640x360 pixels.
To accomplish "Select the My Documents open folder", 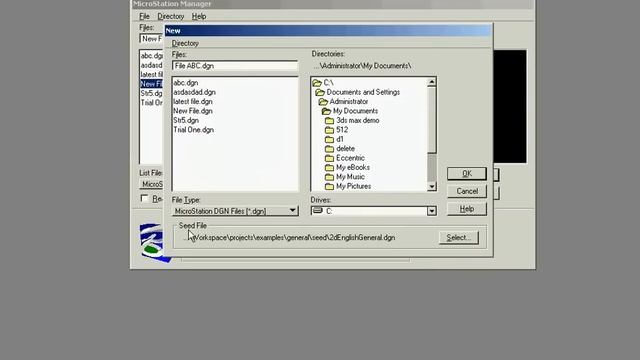I will [350, 111].
